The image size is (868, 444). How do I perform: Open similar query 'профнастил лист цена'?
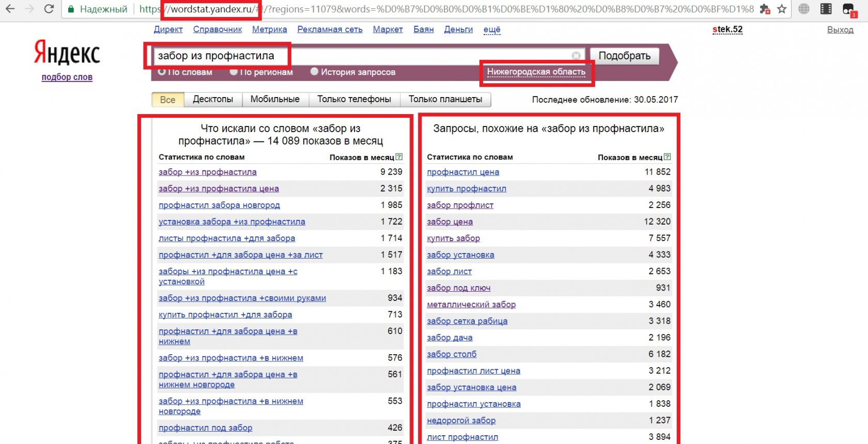474,371
